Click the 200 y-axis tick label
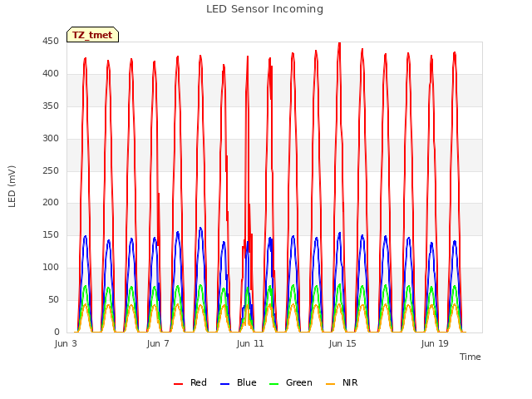The width and height of the screenshot is (532, 399). click(x=51, y=203)
